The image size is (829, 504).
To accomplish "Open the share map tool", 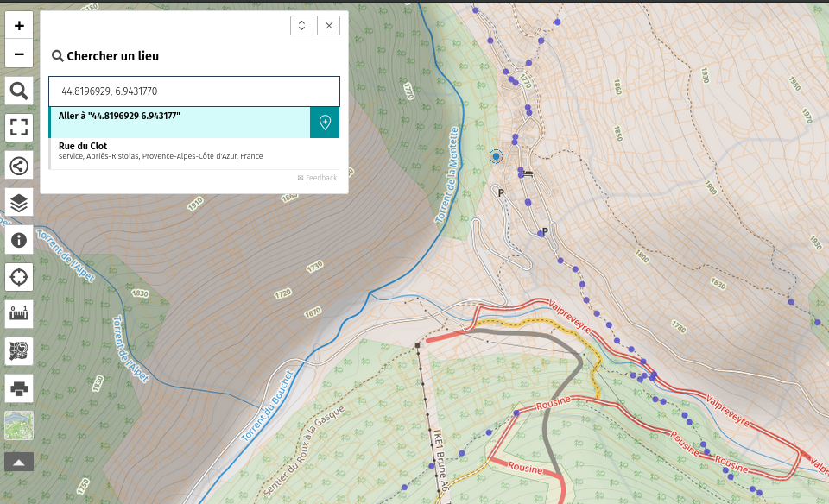I will point(19,166).
